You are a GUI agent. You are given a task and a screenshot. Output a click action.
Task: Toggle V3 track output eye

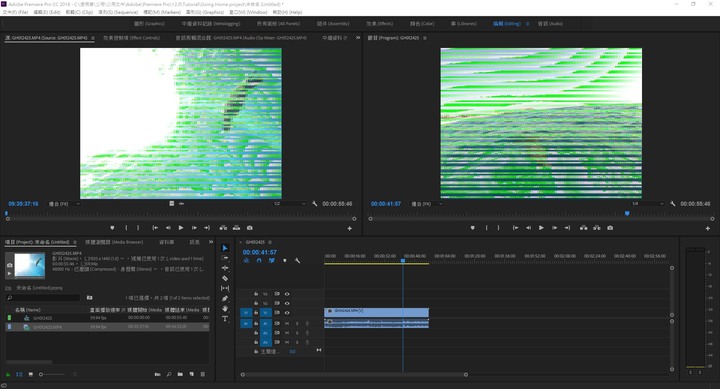coord(287,294)
